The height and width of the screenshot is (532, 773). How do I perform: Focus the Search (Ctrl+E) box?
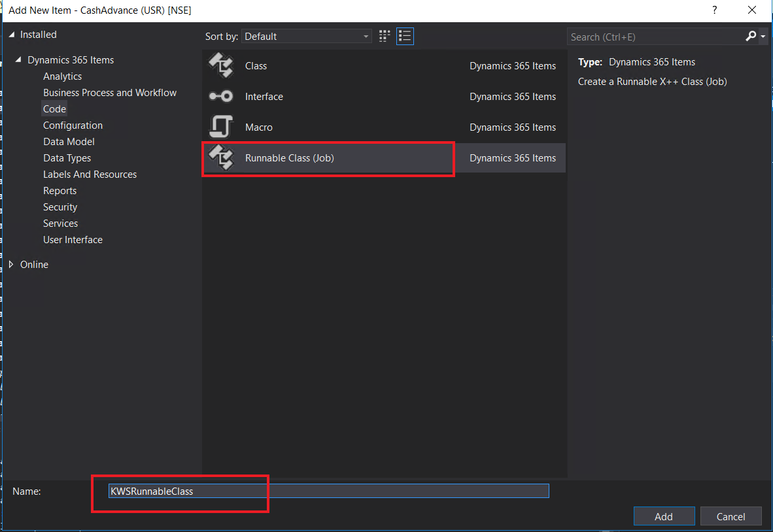point(656,37)
